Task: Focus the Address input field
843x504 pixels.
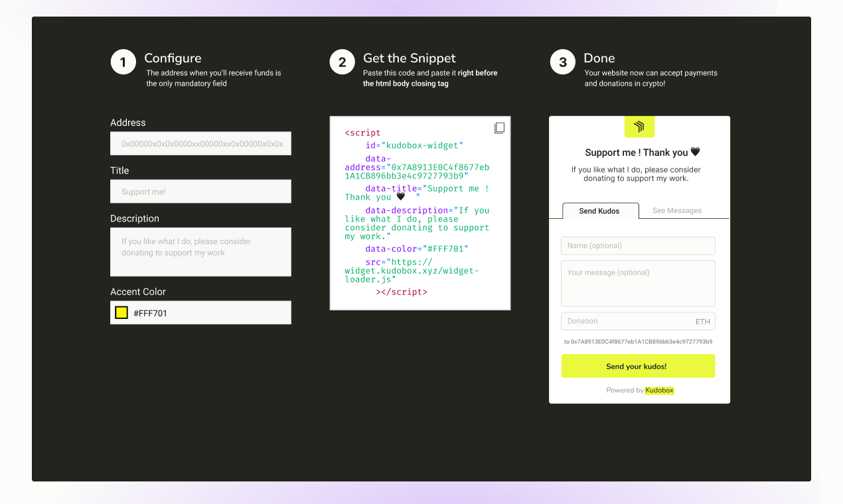Action: click(x=200, y=143)
